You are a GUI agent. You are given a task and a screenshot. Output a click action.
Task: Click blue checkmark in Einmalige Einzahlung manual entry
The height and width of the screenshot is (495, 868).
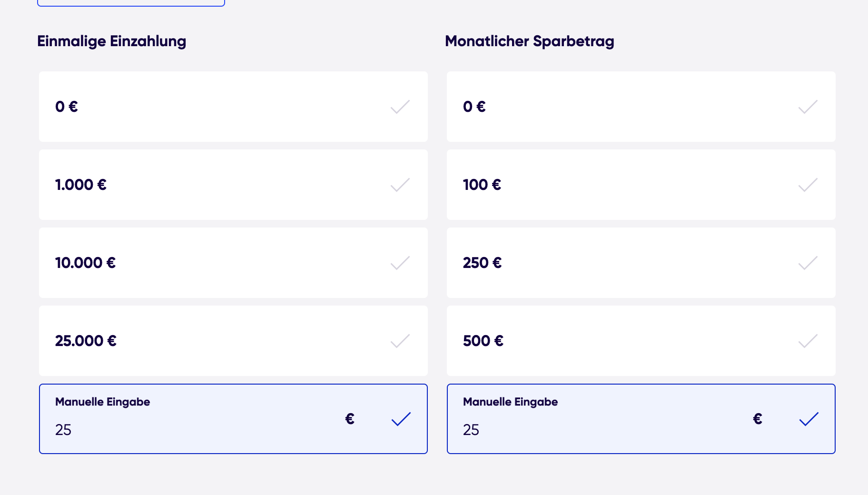(401, 419)
